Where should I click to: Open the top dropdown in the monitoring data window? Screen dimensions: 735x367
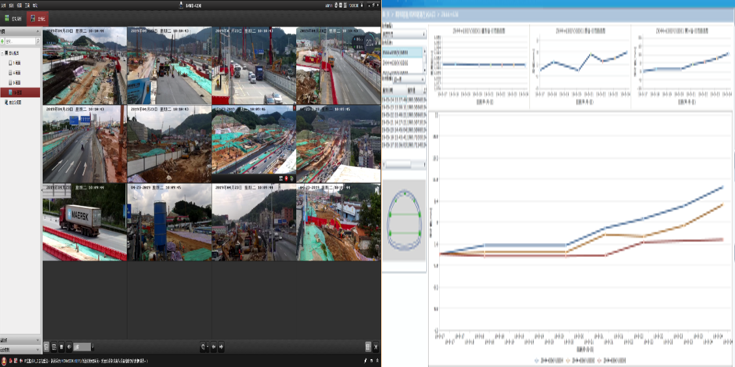(x=404, y=34)
